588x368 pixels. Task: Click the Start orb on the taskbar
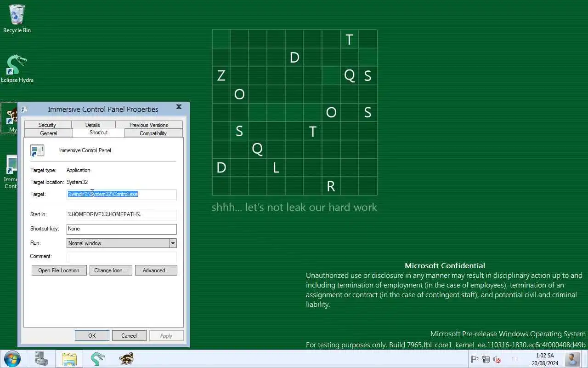coord(12,359)
